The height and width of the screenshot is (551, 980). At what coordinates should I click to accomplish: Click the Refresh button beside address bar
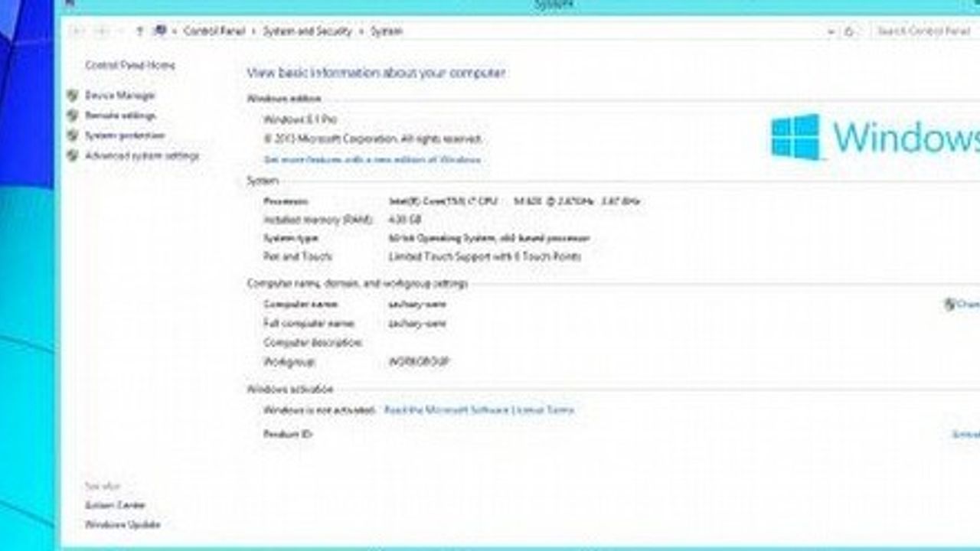click(849, 31)
